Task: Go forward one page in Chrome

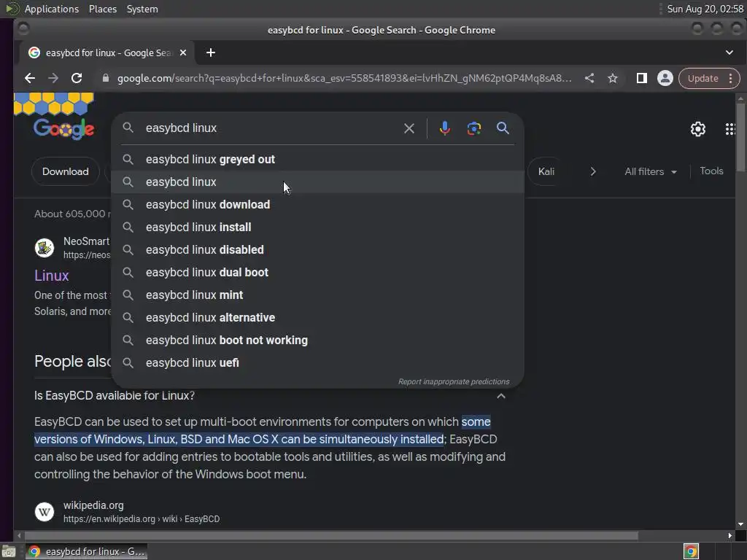Action: [x=53, y=78]
